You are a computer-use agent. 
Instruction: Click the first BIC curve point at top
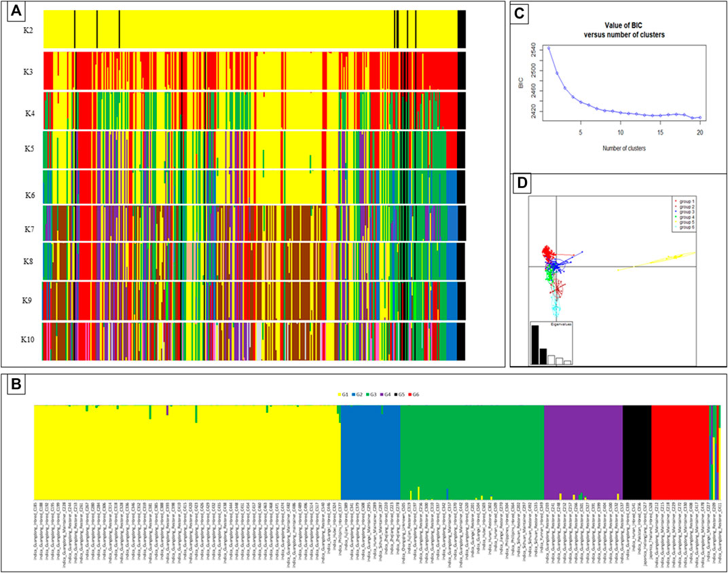click(548, 48)
